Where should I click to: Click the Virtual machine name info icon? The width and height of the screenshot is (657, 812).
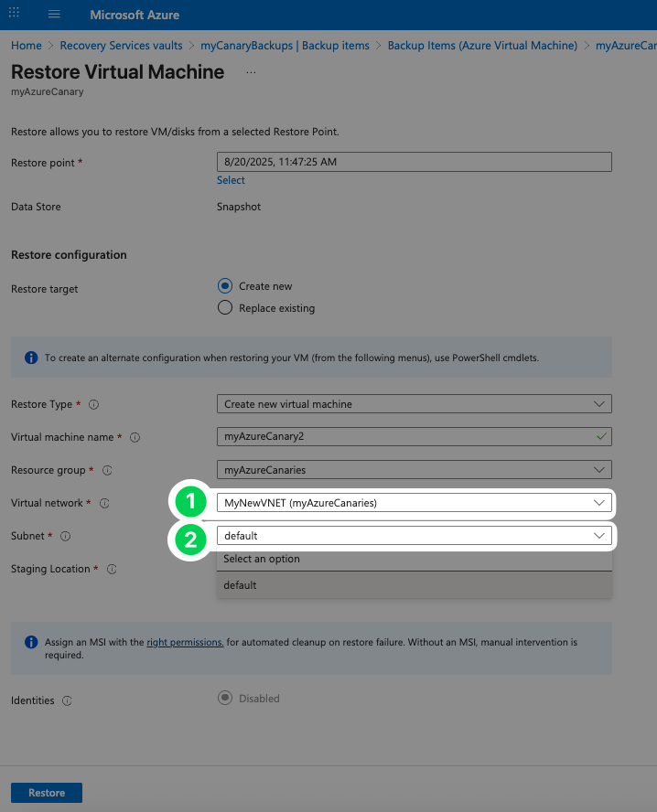[135, 438]
